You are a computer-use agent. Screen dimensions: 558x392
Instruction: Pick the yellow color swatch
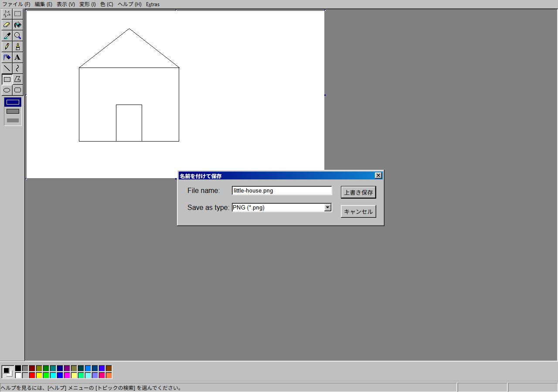coord(39,375)
